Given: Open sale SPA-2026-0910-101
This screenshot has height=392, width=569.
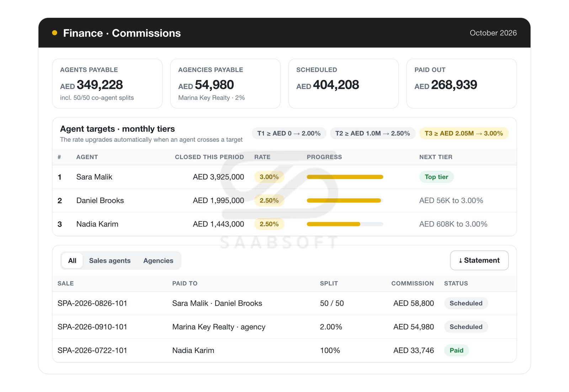Looking at the screenshot, I should [92, 327].
